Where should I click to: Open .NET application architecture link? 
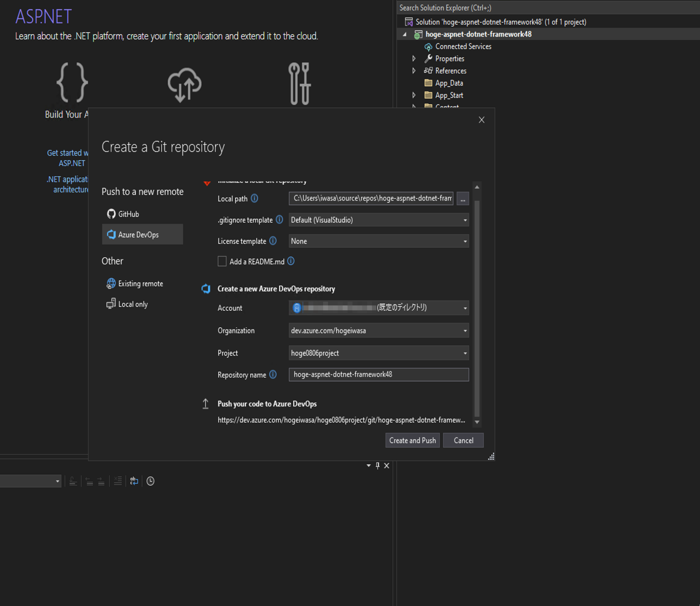coord(68,184)
